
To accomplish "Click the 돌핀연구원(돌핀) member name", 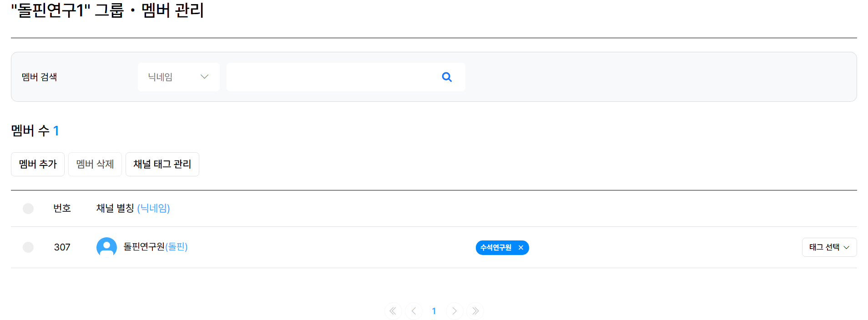I will pyautogui.click(x=156, y=247).
